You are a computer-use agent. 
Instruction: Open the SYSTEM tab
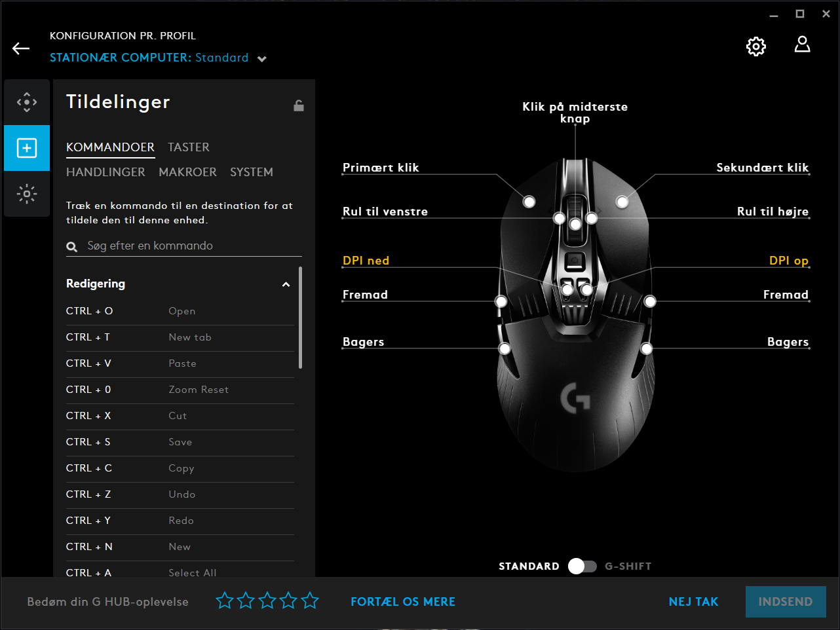coord(251,172)
